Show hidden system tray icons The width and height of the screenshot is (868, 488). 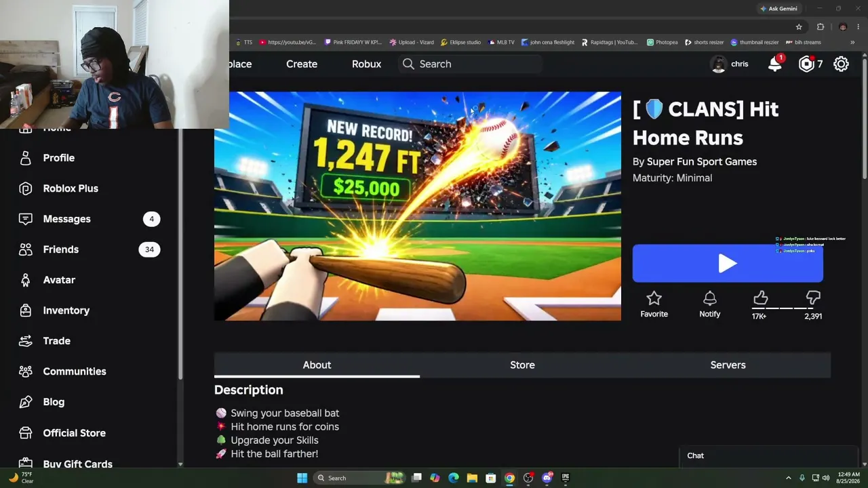click(788, 478)
